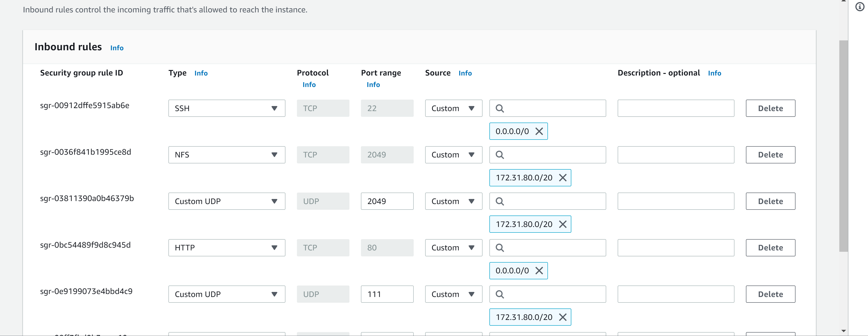Open the info panel circle icon

(860, 7)
